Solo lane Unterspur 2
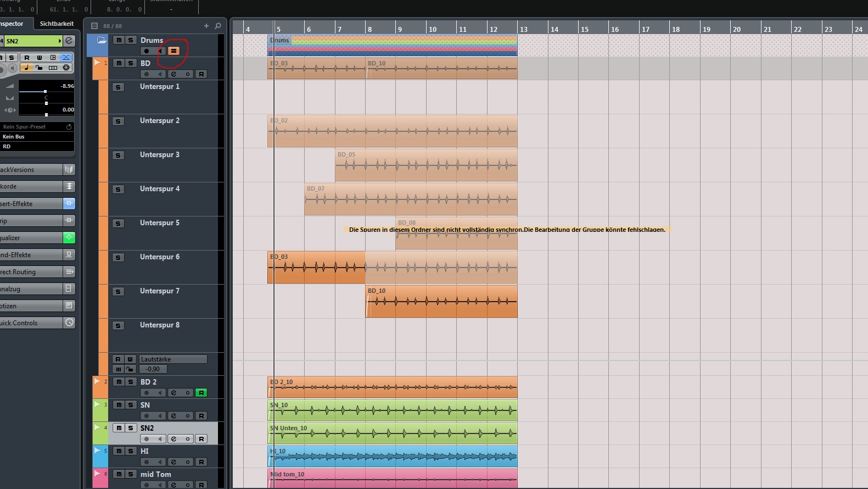Image resolution: width=868 pixels, height=489 pixels. click(118, 121)
